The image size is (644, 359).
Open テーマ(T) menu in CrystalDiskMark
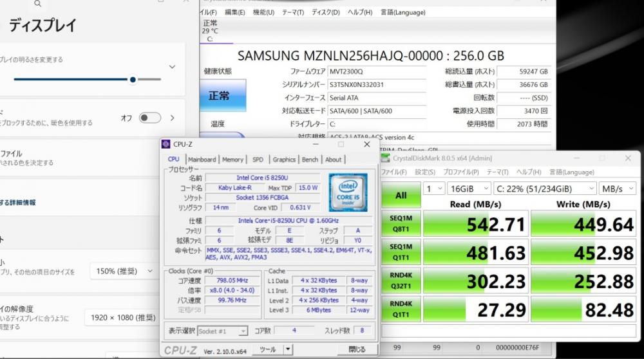coord(497,172)
